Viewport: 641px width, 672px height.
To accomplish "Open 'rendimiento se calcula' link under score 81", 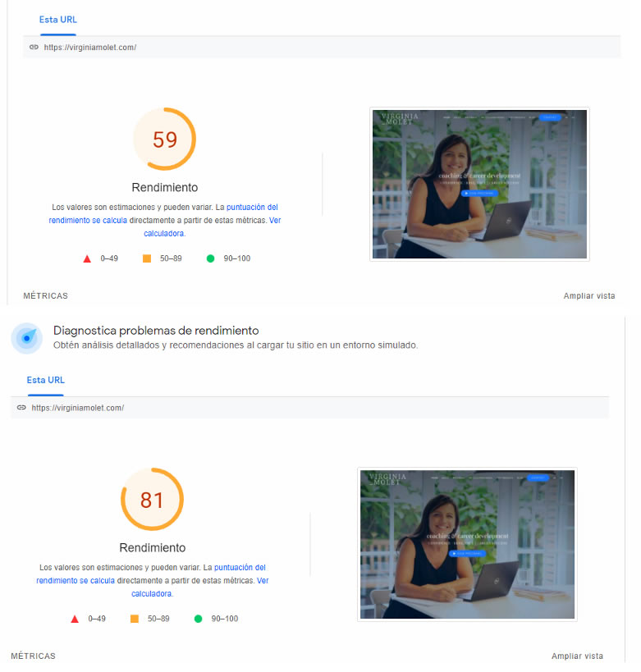I will [x=76, y=581].
